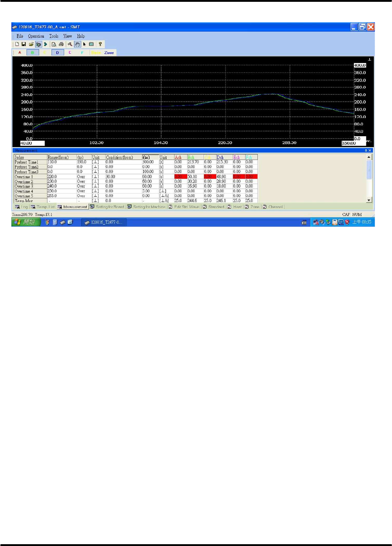Switch to the Standard tab
The height and width of the screenshot is (546, 392).
pos(213,207)
